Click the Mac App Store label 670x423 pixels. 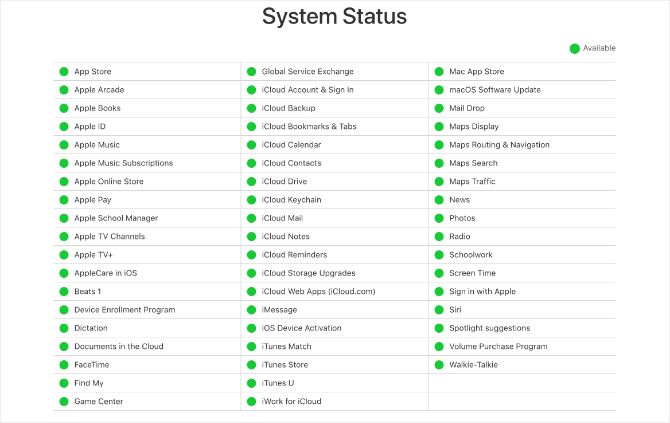477,72
